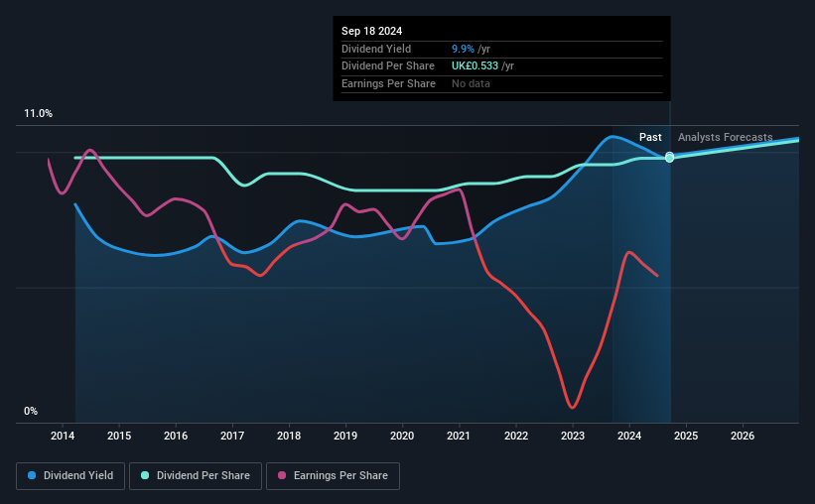Click the 2023 x-axis label
The image size is (815, 504).
573,436
